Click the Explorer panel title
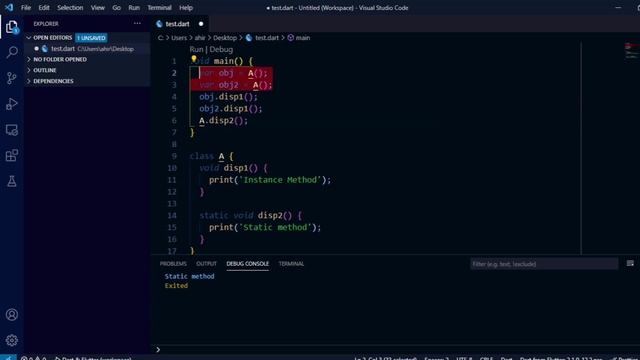640x360 pixels. (46, 24)
